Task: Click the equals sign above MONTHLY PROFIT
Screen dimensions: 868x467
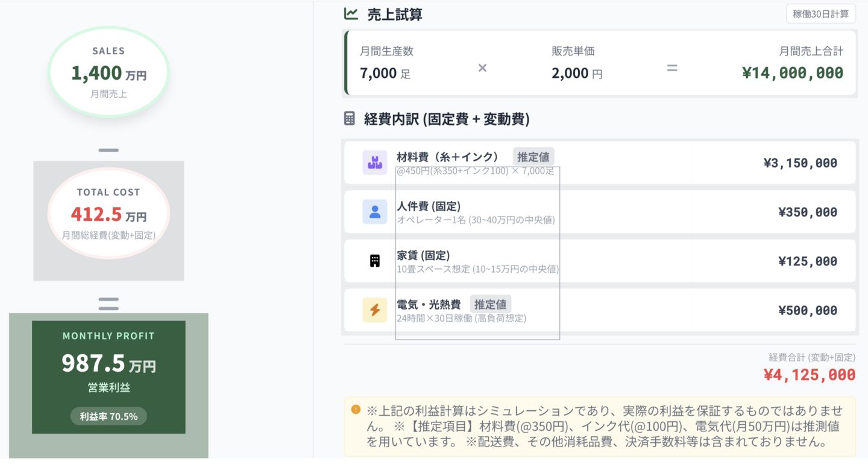Action: (x=108, y=303)
